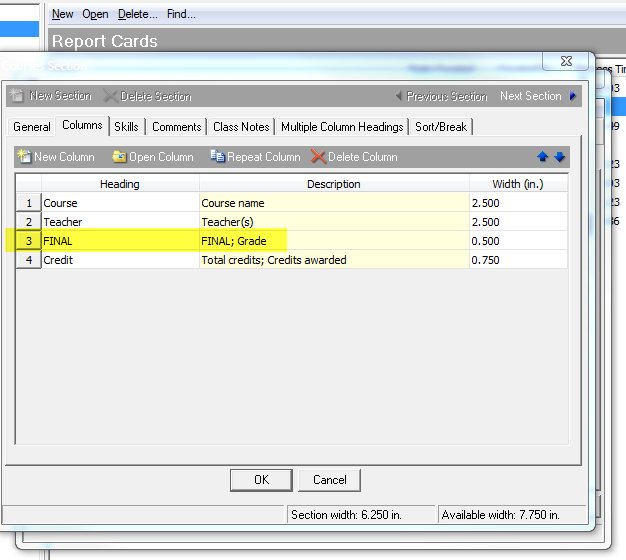Image resolution: width=626 pixels, height=560 pixels.
Task: Open the Skills tab
Action: point(126,127)
